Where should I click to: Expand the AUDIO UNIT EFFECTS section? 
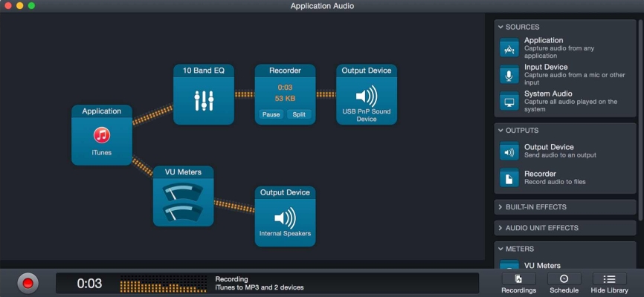(500, 228)
